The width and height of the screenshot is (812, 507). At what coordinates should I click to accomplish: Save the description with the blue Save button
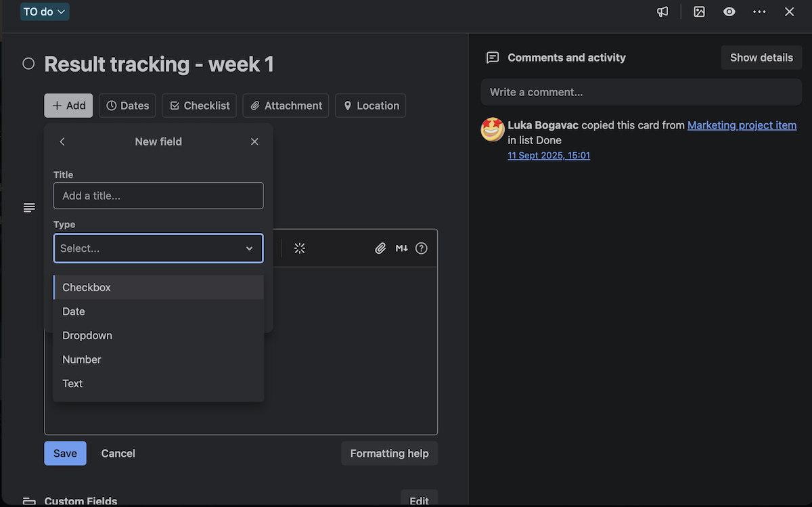coord(65,453)
